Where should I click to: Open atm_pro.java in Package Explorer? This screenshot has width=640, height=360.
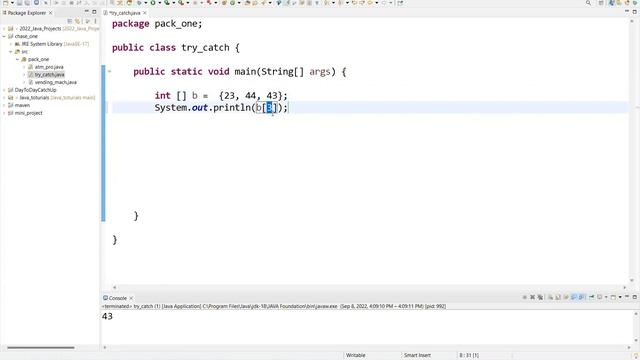click(x=49, y=67)
